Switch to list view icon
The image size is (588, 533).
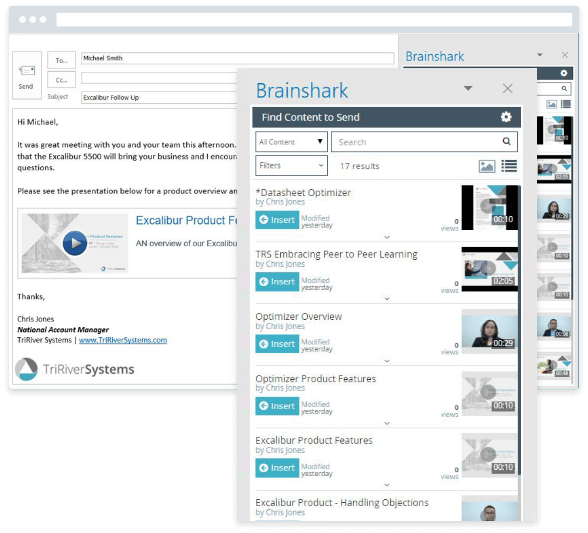coord(509,166)
